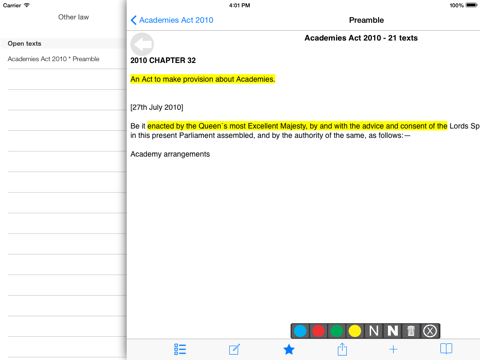This screenshot has height=360, width=480.
Task: Tap the '2010 CHAPTER 32' heading
Action: pyautogui.click(x=163, y=60)
